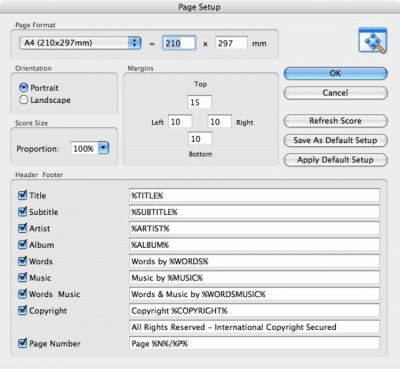Click the All Rights Reserved text field

click(x=254, y=327)
